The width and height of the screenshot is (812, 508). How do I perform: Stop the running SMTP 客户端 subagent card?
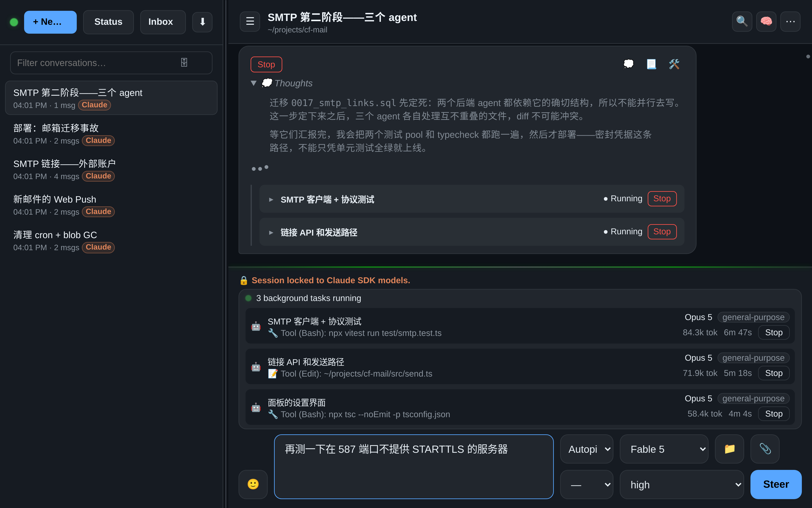pos(662,199)
